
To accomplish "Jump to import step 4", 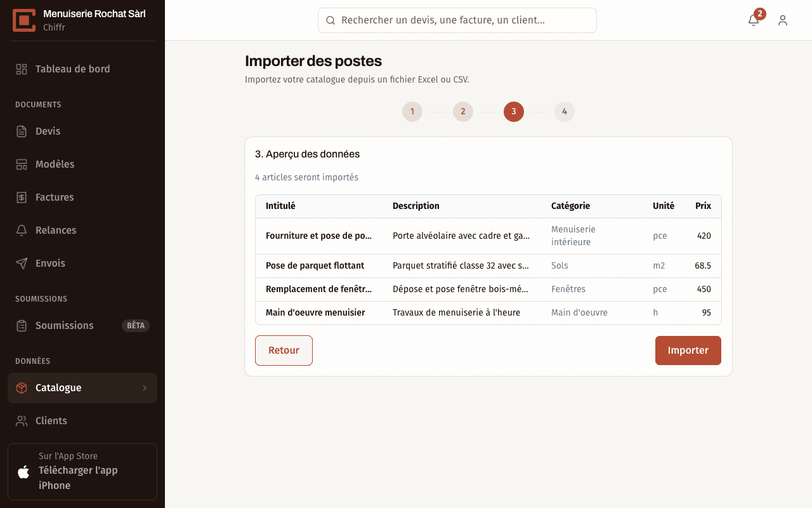I will (565, 112).
